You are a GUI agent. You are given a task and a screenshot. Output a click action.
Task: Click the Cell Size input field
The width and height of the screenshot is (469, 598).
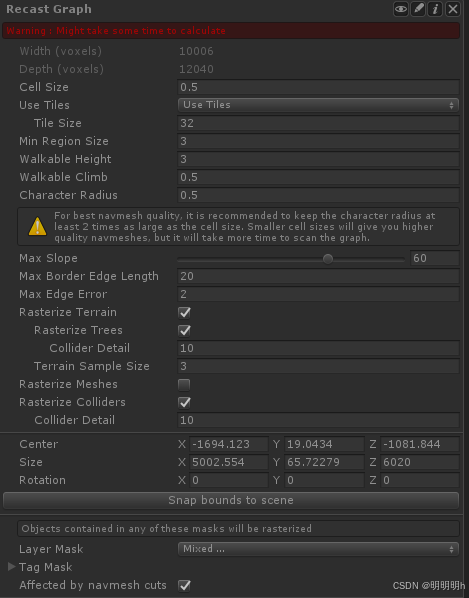tap(318, 87)
